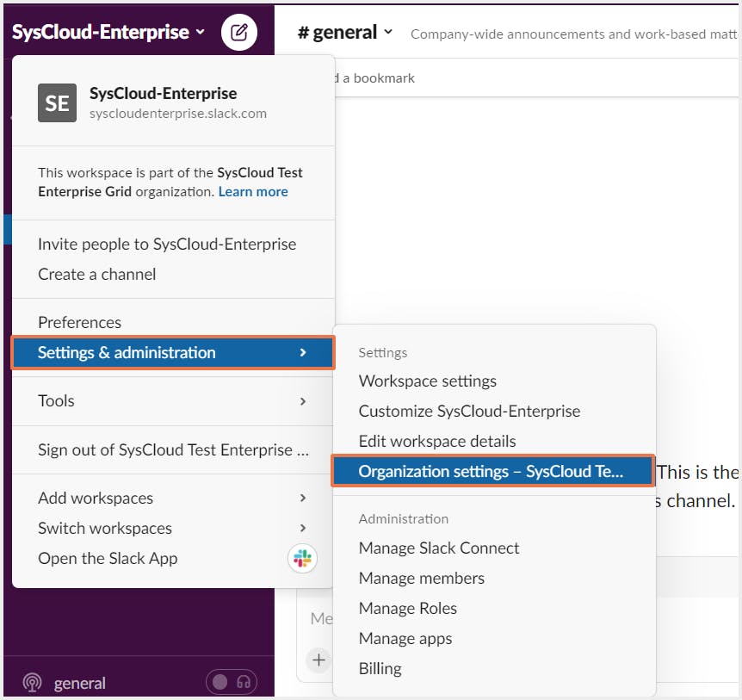This screenshot has height=700, width=742.
Task: Click the SE workspace avatar
Action: tap(57, 103)
